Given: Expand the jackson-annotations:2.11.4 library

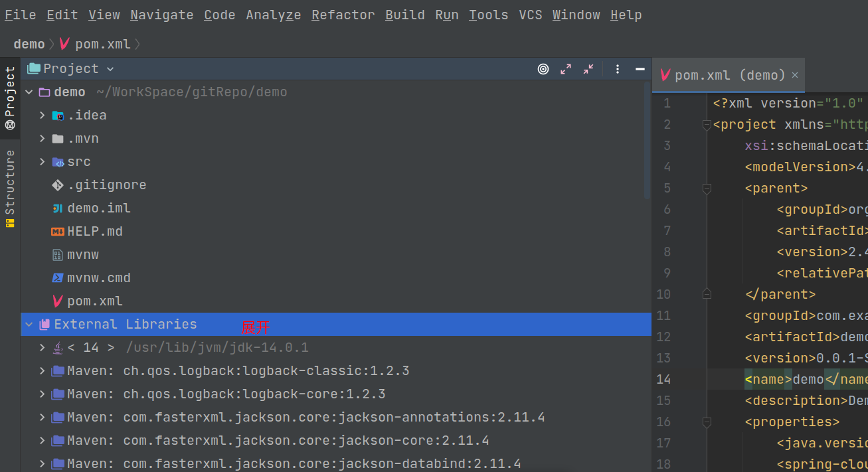Looking at the screenshot, I should [42, 418].
